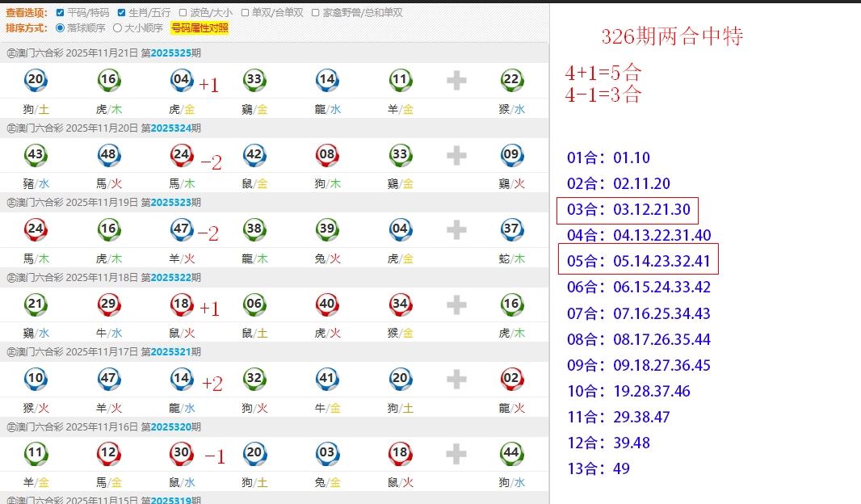
Task: Click blue ball 04 in draw 2025325
Action: click(182, 79)
